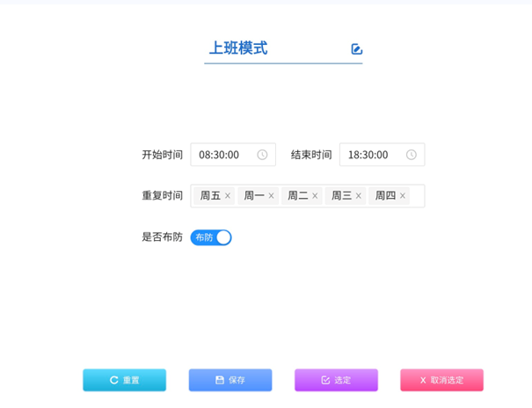The width and height of the screenshot is (532, 408).
Task: Click the 重置 button
Action: pyautogui.click(x=125, y=380)
